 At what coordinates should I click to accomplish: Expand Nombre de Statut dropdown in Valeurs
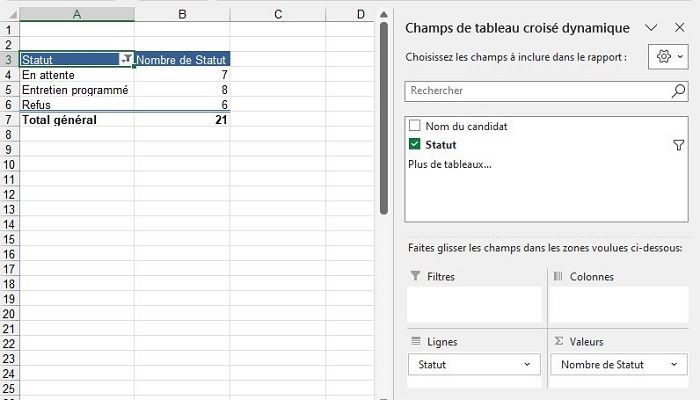pos(672,365)
